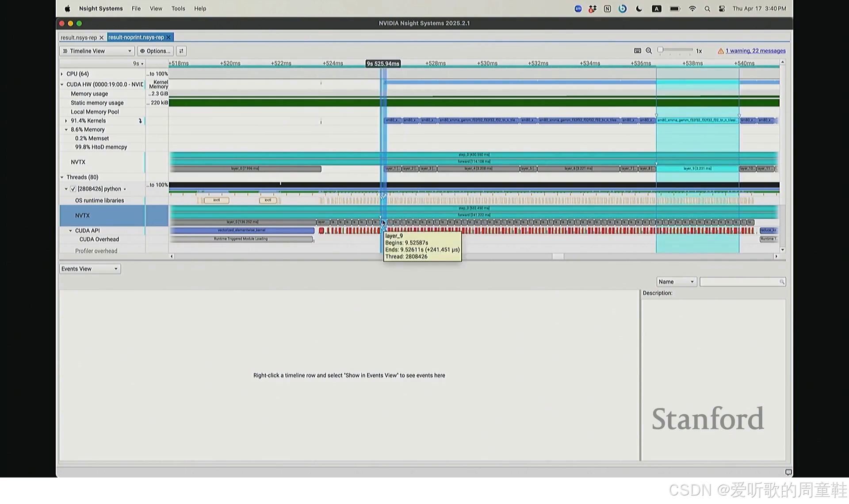
Task: Click the timeline zoom slider handle
Action: point(660,50)
